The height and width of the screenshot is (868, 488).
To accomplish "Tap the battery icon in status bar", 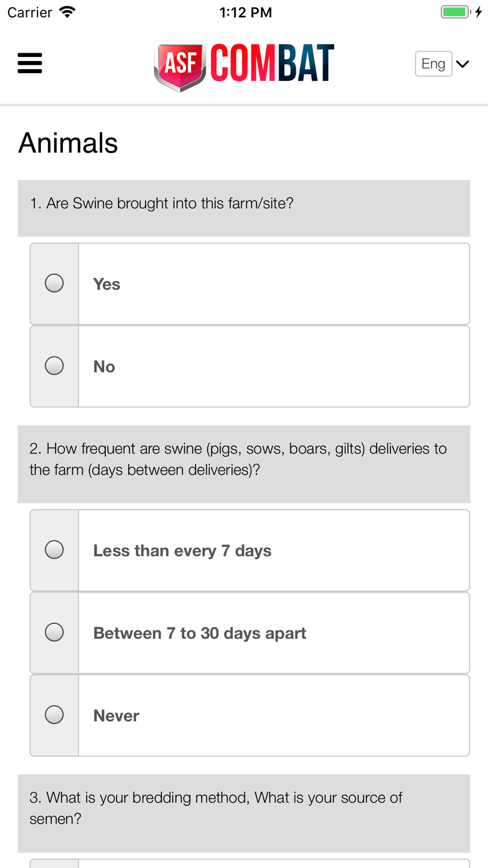I will click(456, 12).
